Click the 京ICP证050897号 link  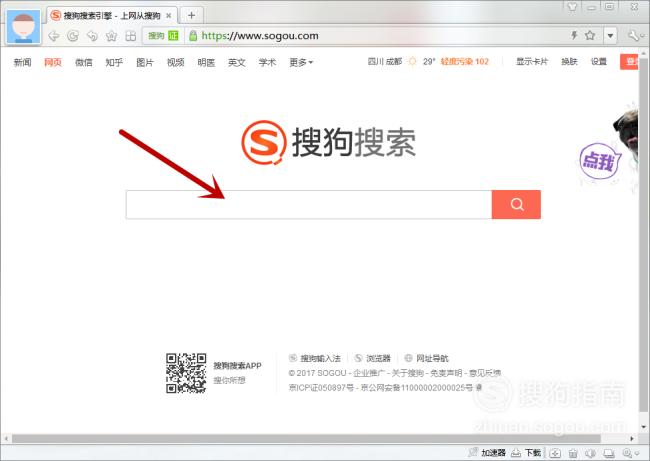click(321, 388)
